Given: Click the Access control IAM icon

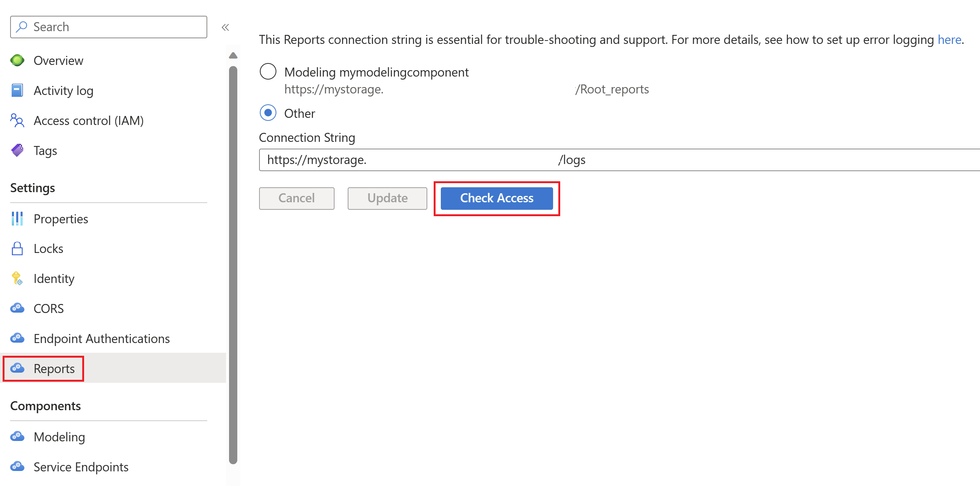Looking at the screenshot, I should [x=17, y=121].
